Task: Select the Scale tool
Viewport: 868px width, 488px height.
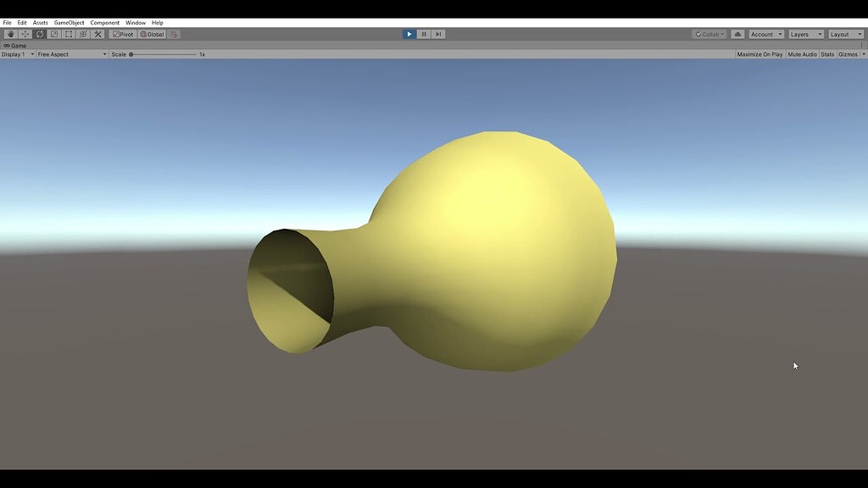Action: pyautogui.click(x=53, y=34)
